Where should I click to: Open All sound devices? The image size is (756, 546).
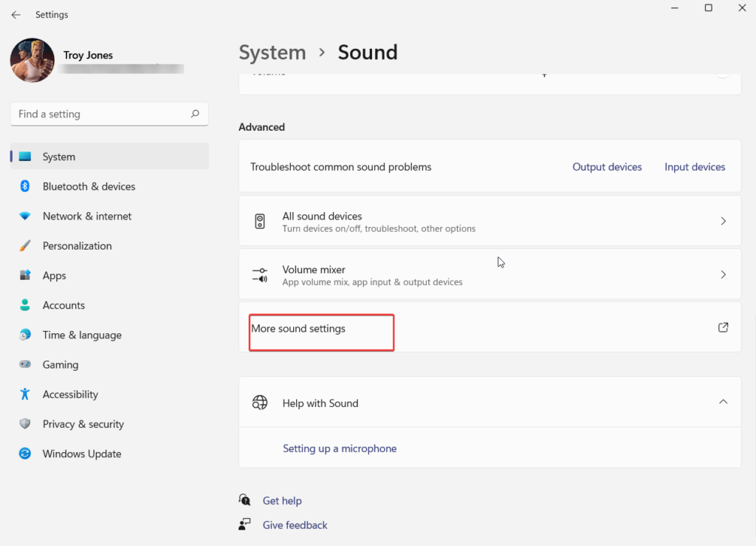point(490,221)
